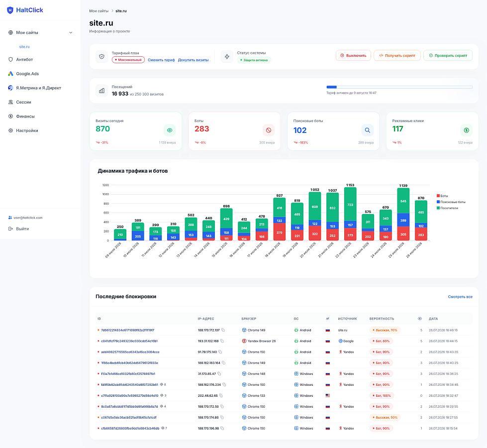The width and height of the screenshot is (487, 448).
Task: Click the Сменить тариф link
Action: (161, 60)
